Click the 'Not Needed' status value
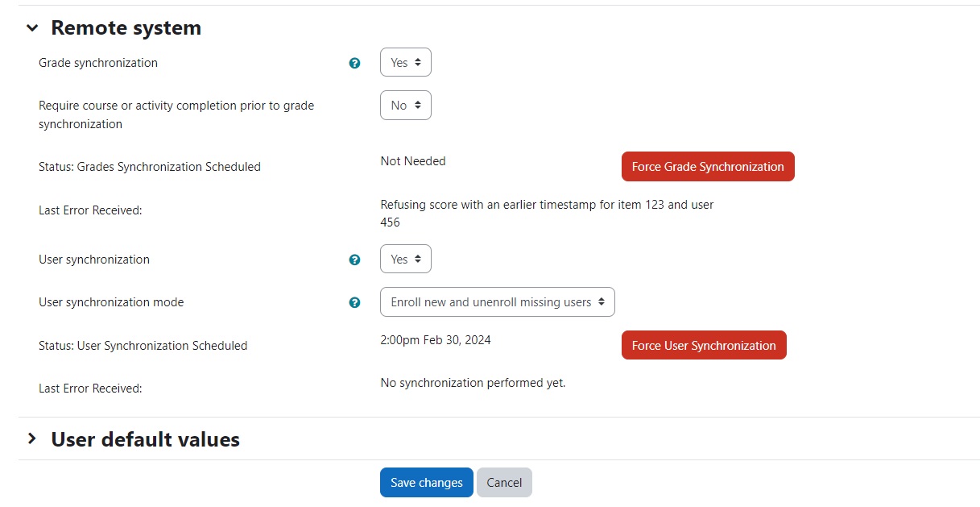 [x=413, y=161]
